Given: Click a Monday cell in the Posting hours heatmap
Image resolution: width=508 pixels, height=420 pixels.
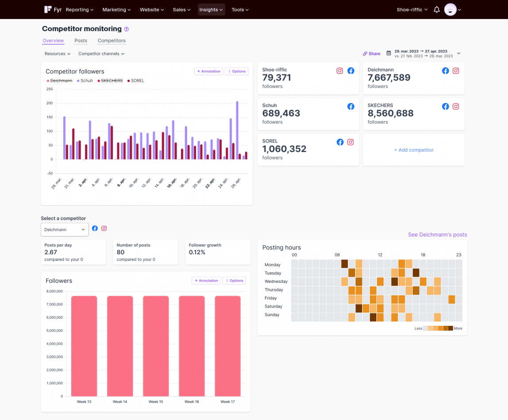Looking at the screenshot, I should 345,264.
